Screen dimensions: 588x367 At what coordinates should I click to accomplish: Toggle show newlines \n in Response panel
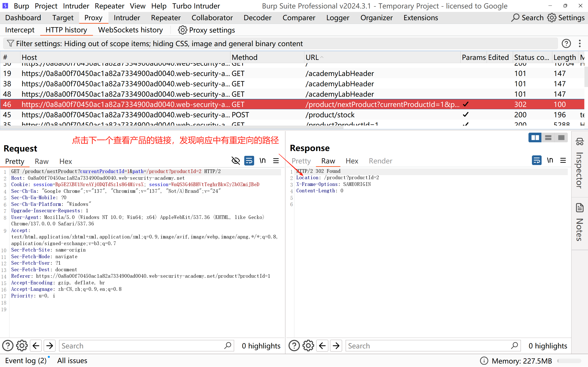coord(550,160)
